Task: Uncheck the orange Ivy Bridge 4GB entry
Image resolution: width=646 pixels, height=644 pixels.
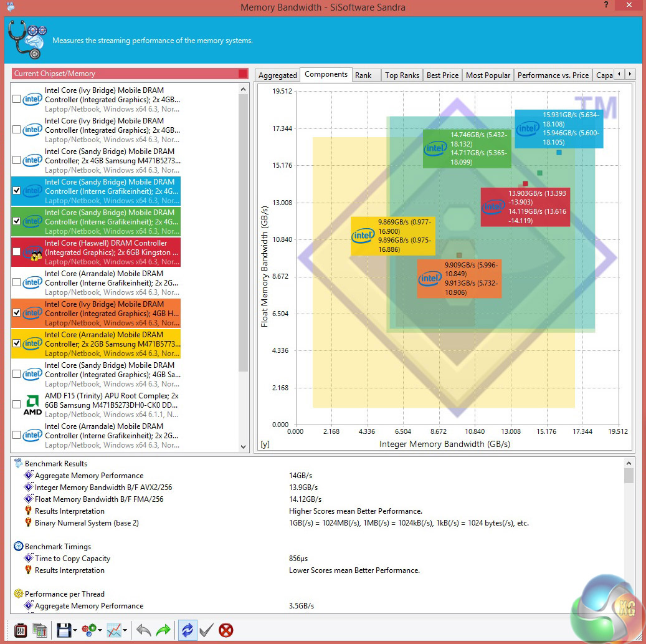Action: [16, 313]
